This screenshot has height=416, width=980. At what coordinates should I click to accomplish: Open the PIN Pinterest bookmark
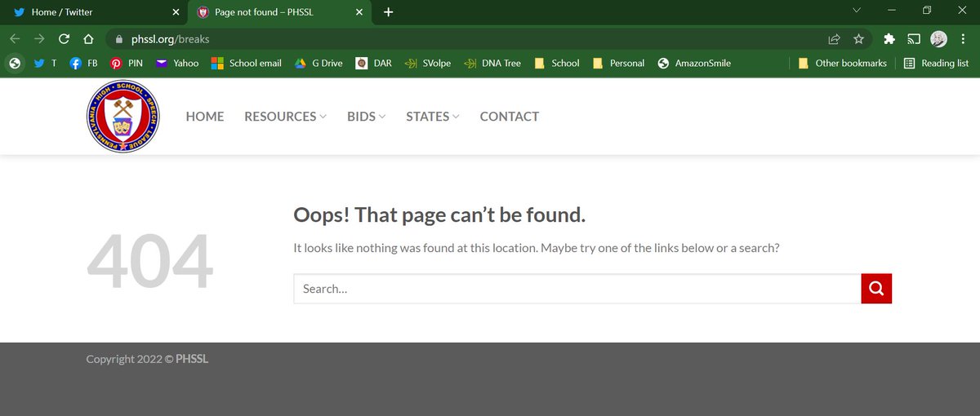coord(127,63)
